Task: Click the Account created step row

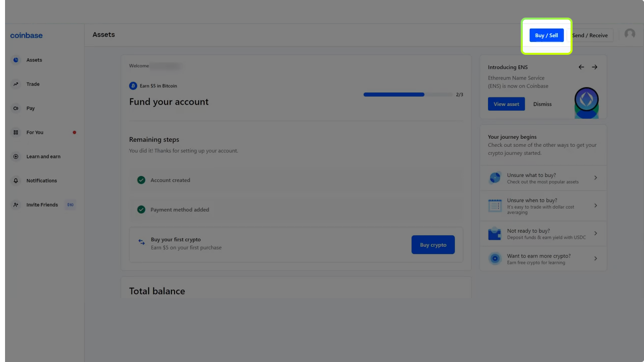Action: (x=296, y=180)
